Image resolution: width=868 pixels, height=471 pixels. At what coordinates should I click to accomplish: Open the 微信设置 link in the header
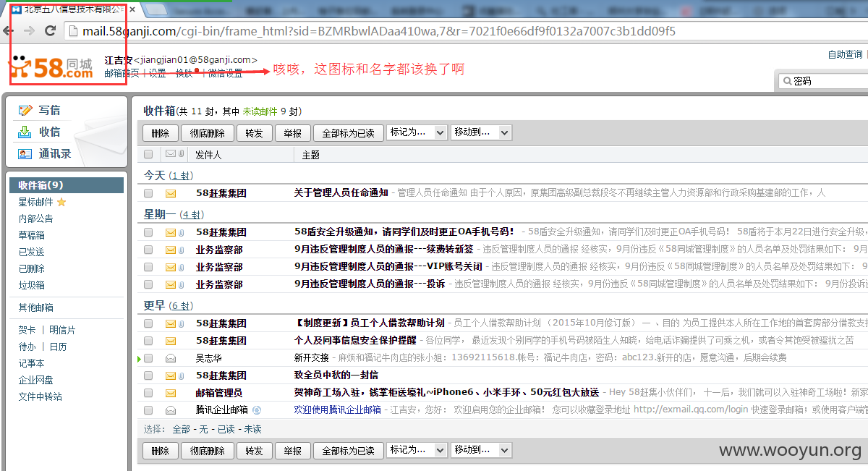pyautogui.click(x=225, y=73)
